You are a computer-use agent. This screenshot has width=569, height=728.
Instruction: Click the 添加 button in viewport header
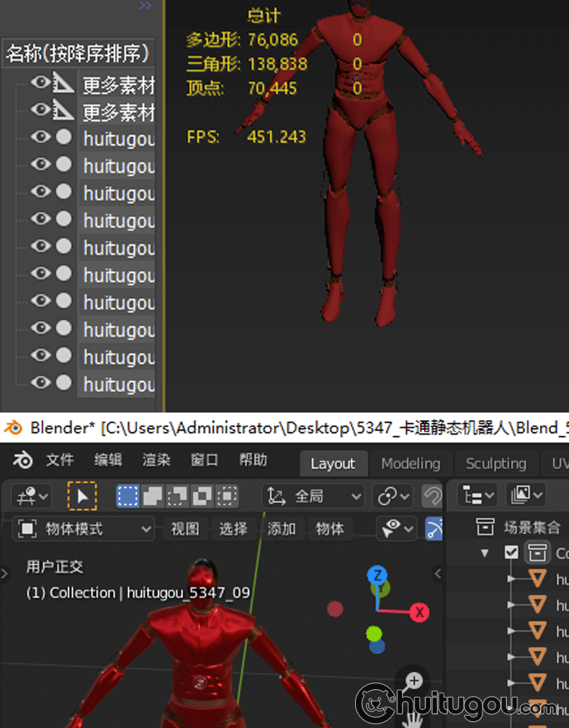281,529
